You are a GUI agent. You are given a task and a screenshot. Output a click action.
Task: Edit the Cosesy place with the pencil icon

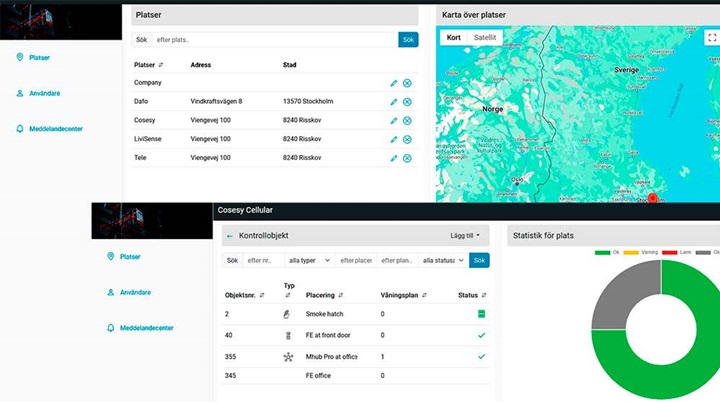[394, 121]
